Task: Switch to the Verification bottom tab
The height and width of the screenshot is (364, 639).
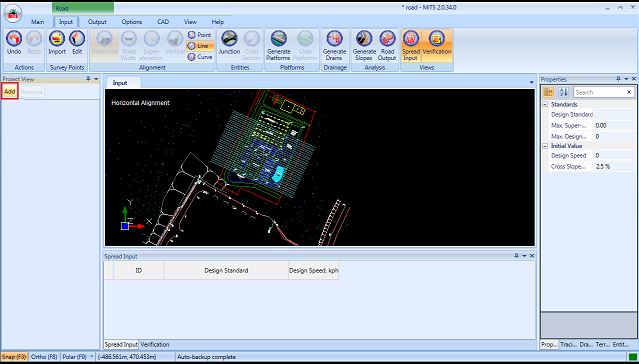Action: click(x=155, y=344)
